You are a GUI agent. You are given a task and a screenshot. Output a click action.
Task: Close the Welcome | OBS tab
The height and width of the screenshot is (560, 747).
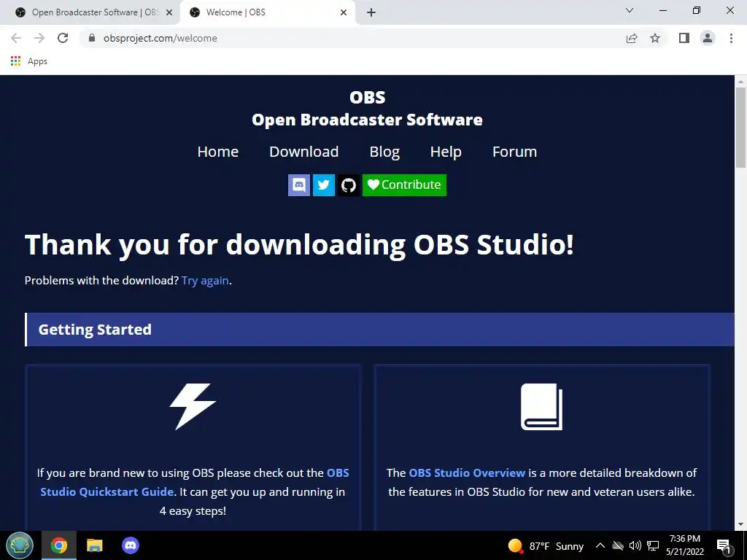(x=344, y=12)
